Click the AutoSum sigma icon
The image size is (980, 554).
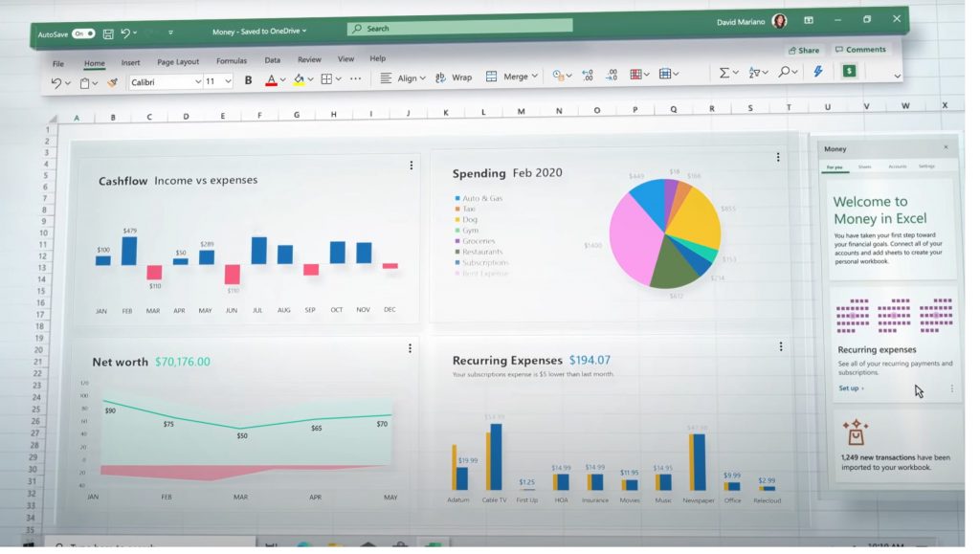724,73
